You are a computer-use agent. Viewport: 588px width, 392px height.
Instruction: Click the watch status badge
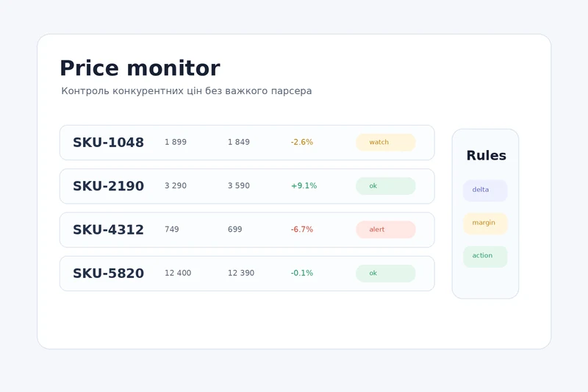click(x=386, y=142)
